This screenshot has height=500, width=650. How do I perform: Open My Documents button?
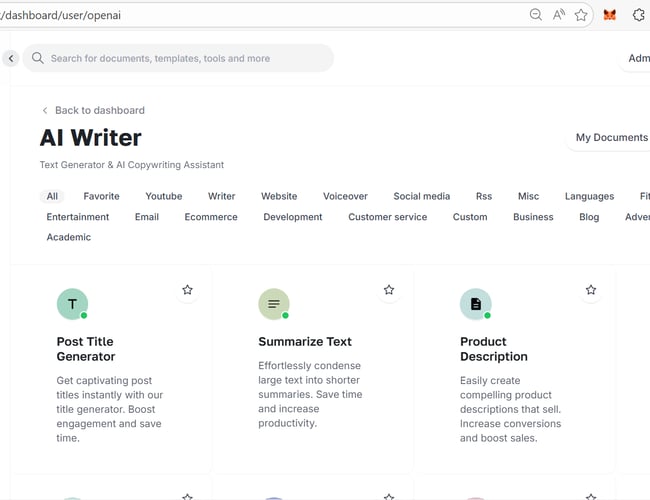611,137
